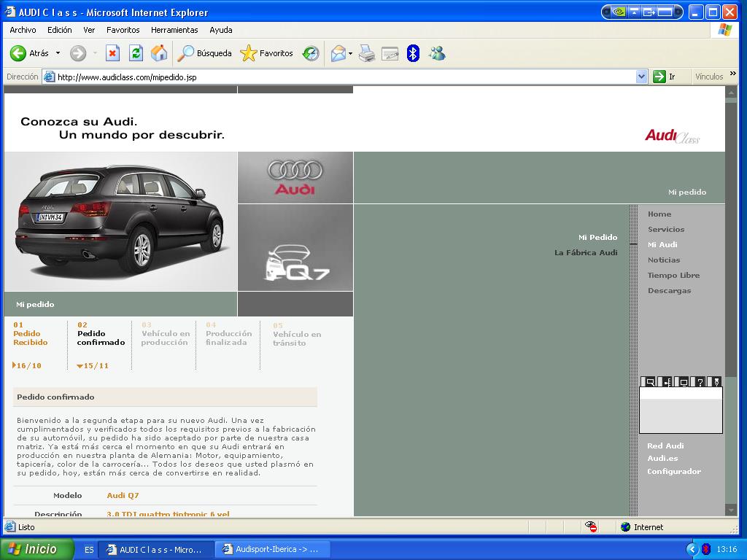Expand the Vínculos toolbar chevron
The image size is (747, 560).
tap(732, 74)
